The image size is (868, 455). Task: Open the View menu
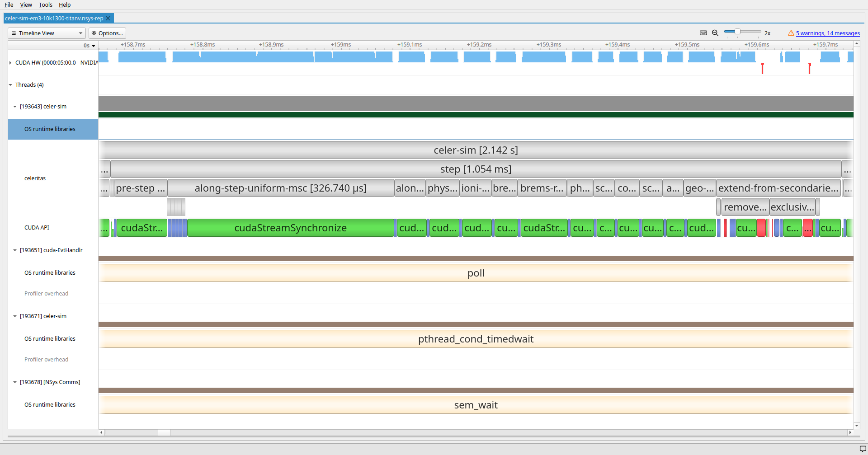pyautogui.click(x=26, y=5)
